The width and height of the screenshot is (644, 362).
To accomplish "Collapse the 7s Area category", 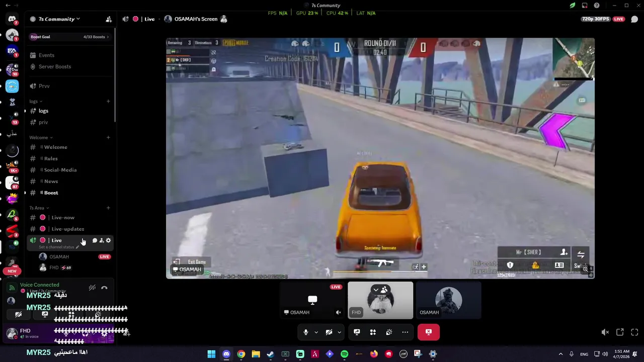I will (x=39, y=208).
